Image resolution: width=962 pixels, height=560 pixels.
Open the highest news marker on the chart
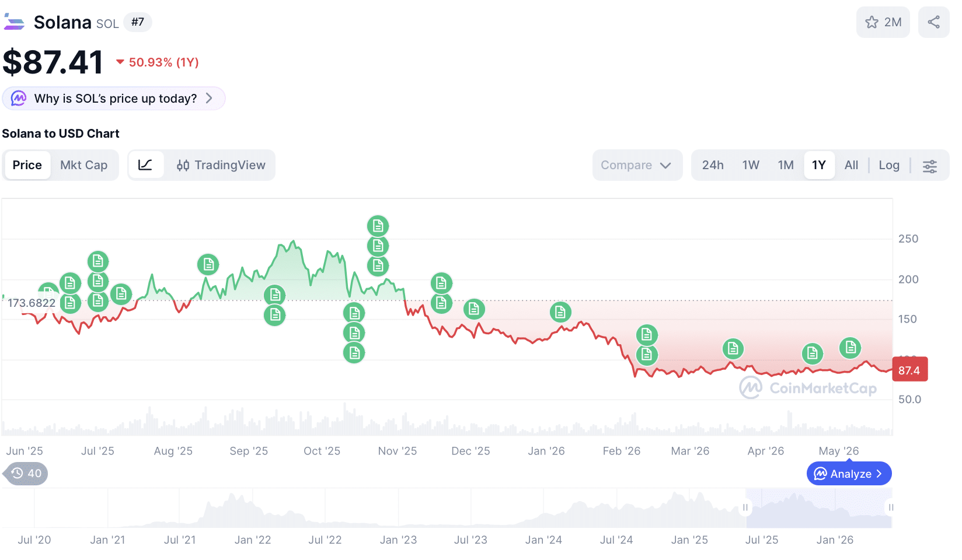point(378,226)
